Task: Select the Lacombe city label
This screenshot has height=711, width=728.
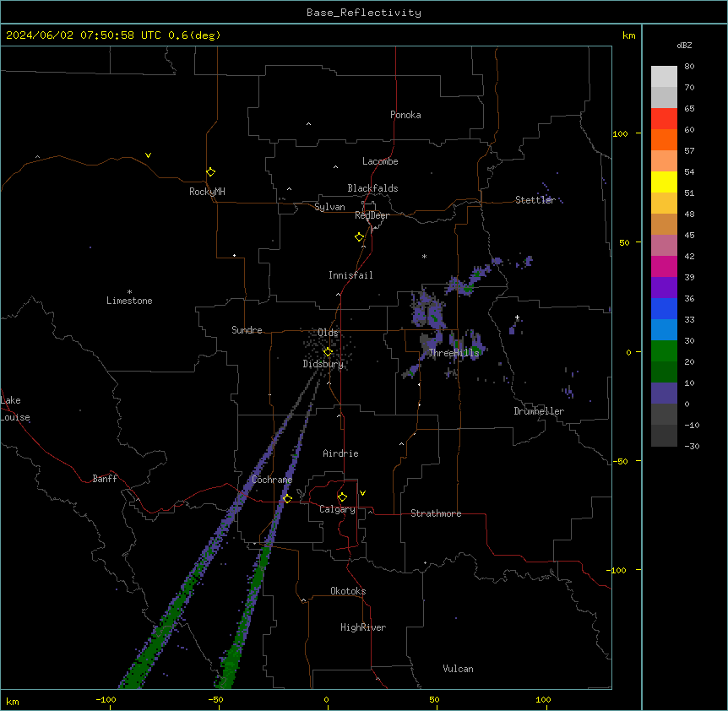Action: click(380, 161)
